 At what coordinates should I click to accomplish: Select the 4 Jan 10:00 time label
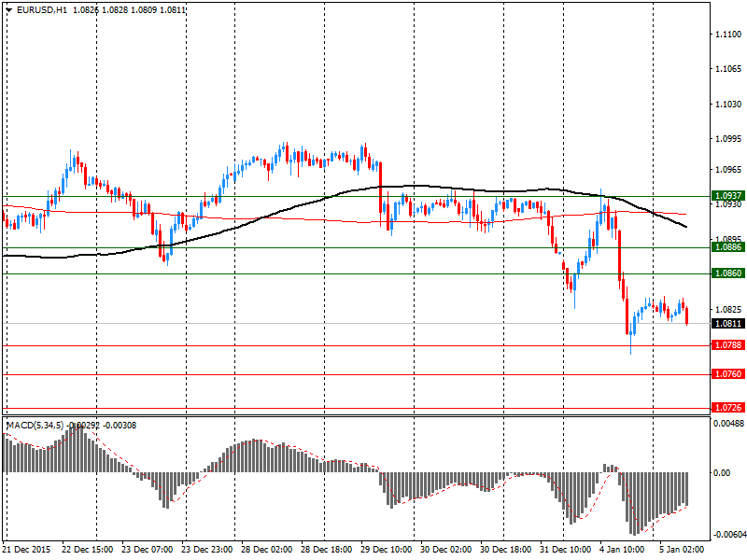(622, 550)
